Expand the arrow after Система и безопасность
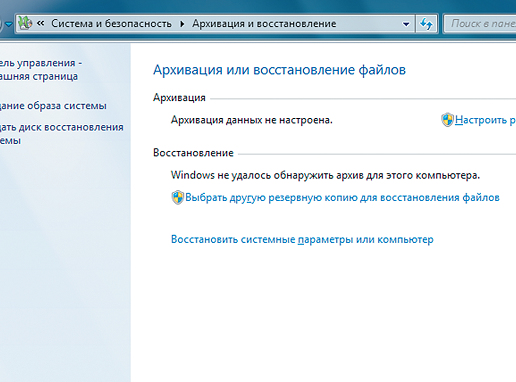The image size is (516, 382). point(182,24)
